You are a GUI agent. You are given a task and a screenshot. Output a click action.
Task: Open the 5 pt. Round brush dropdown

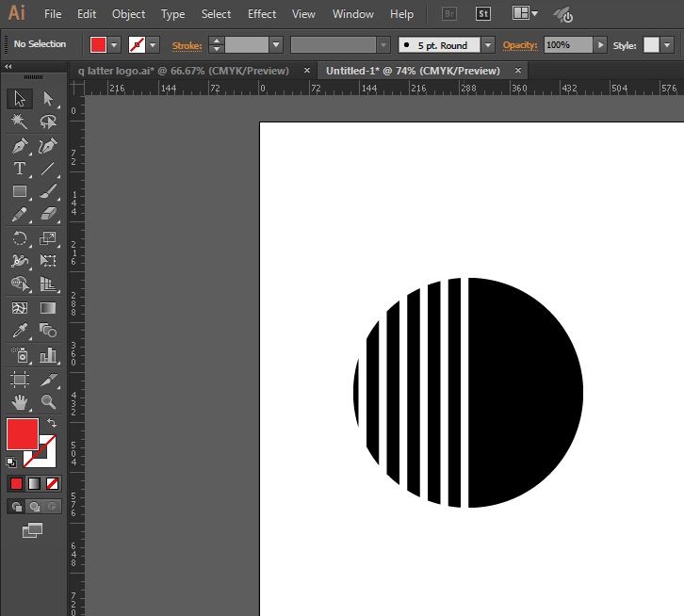click(x=487, y=44)
